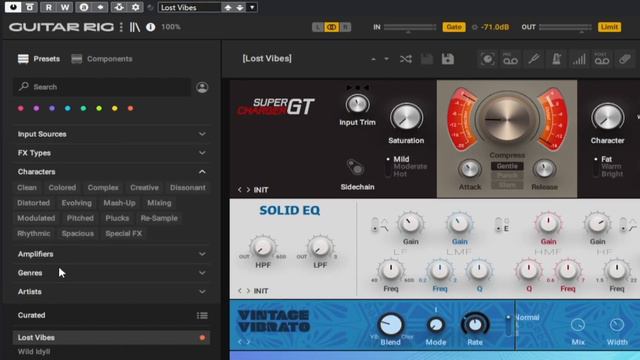Select the Lost Vibes preset row
This screenshot has width=640, height=360.
click(111, 338)
